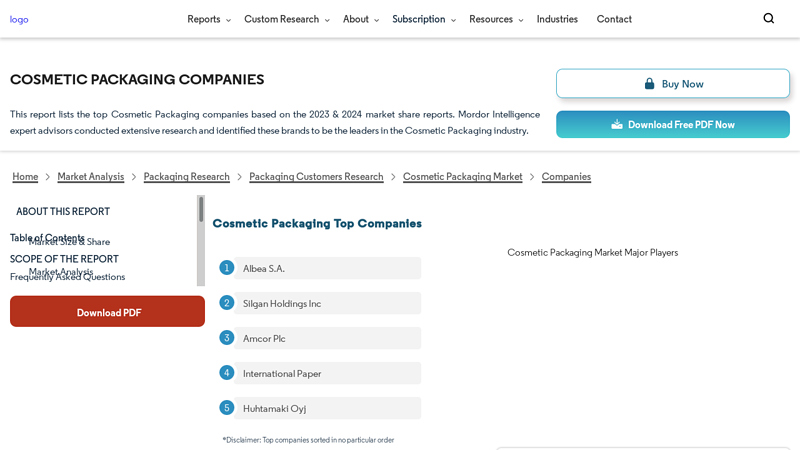Open the Custom Research dropdown
800x450 pixels.
[286, 19]
